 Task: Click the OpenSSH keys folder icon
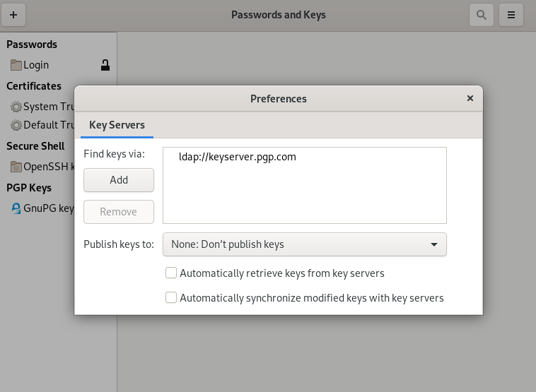tap(16, 167)
